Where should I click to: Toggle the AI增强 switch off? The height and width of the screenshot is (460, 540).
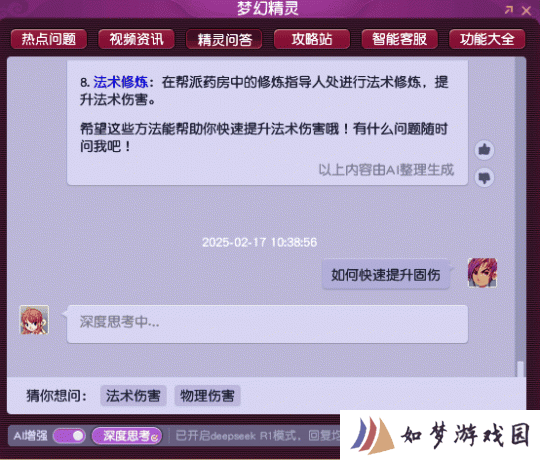(69, 436)
